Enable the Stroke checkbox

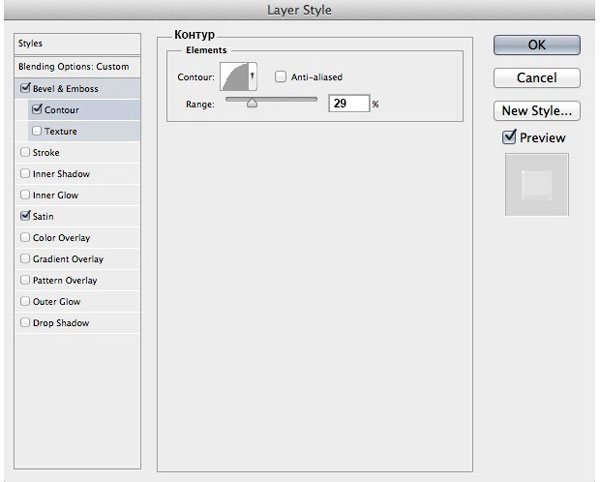coord(25,152)
